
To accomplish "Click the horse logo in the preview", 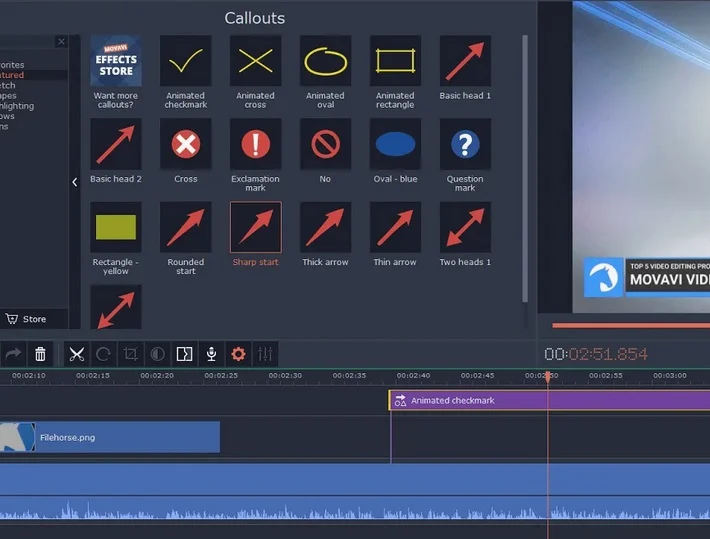I will 603,277.
